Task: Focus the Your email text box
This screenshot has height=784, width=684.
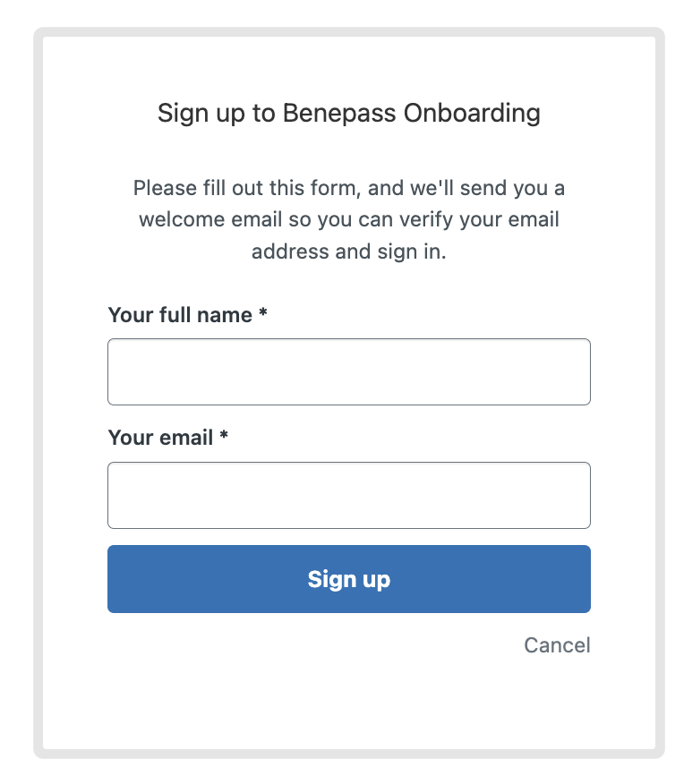Action: (348, 495)
